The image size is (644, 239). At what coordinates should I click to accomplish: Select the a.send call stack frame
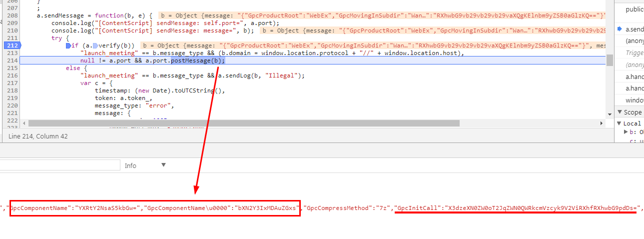[x=634, y=29]
